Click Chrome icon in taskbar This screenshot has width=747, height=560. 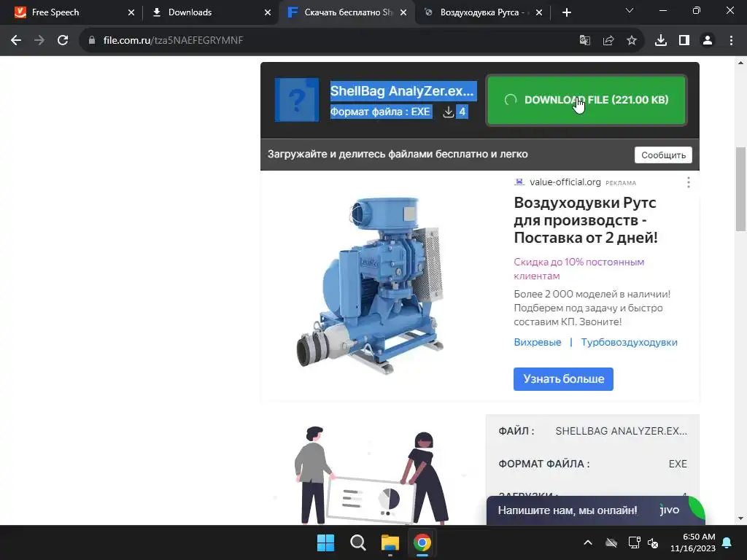point(422,542)
